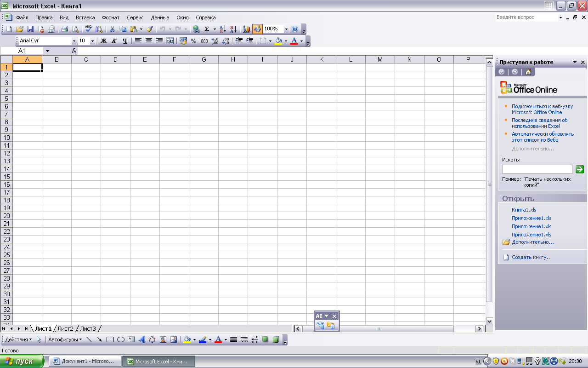Screen dimensions: 588x368
Task: Toggle shadow style on drawing toolbar
Action: point(265,339)
